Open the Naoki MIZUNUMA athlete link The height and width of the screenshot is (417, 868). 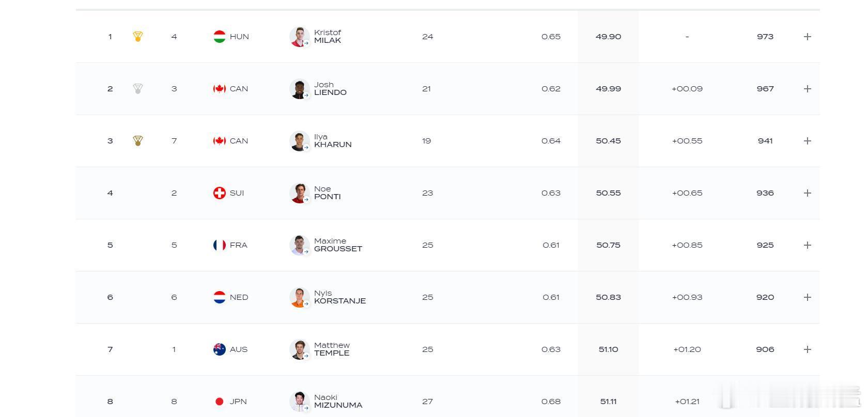click(338, 402)
